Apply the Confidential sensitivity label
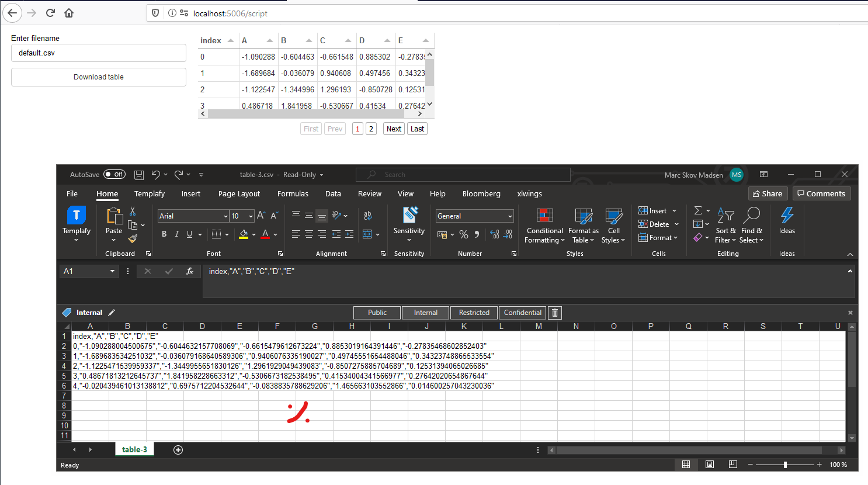The image size is (868, 485). pos(522,313)
